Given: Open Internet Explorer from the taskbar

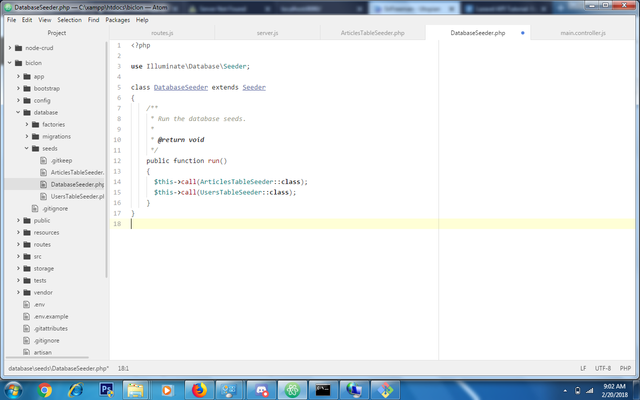Looking at the screenshot, I should click(76, 390).
